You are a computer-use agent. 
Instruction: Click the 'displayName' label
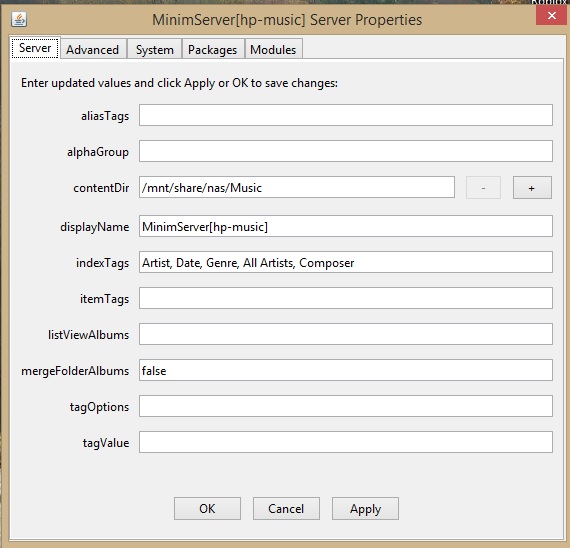click(x=95, y=227)
